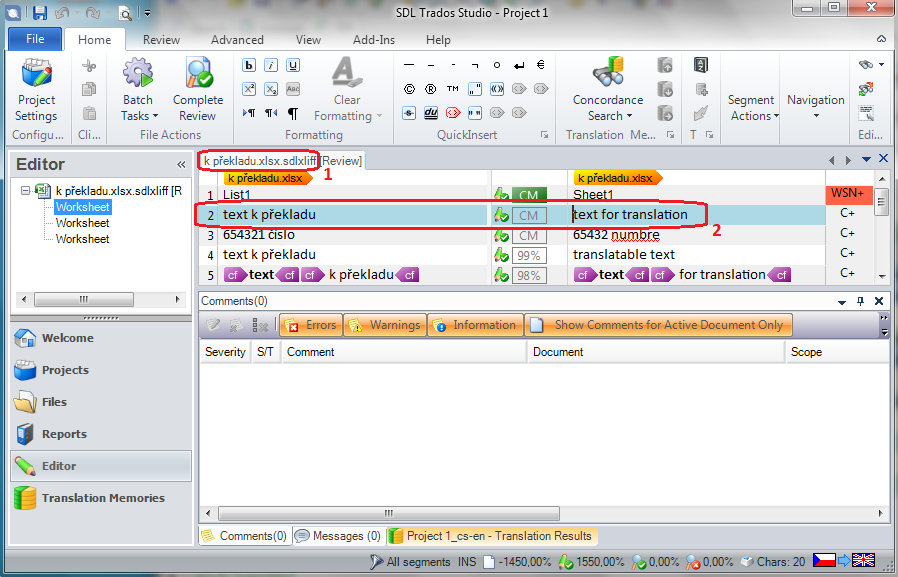This screenshot has height=577, width=898.
Task: Save the document from quick access toolbar
Action: [x=40, y=13]
